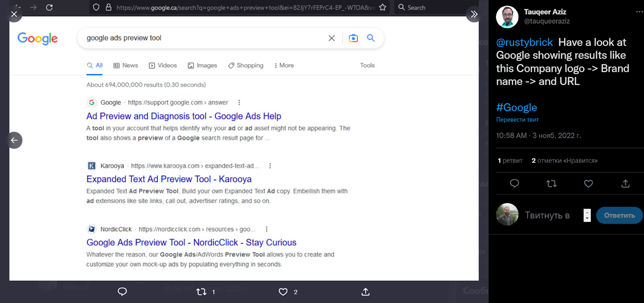The height and width of the screenshot is (303, 644).
Task: Click the Google logo
Action: point(37,38)
